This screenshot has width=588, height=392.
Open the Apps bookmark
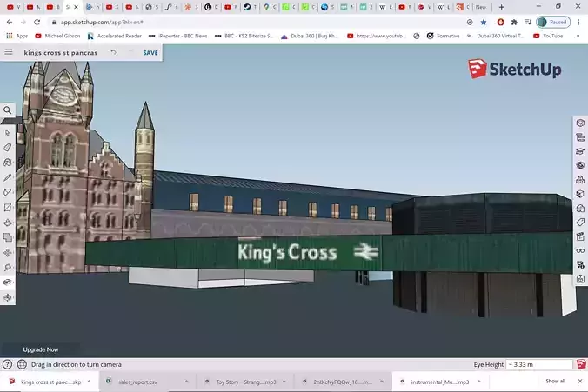click(x=17, y=36)
